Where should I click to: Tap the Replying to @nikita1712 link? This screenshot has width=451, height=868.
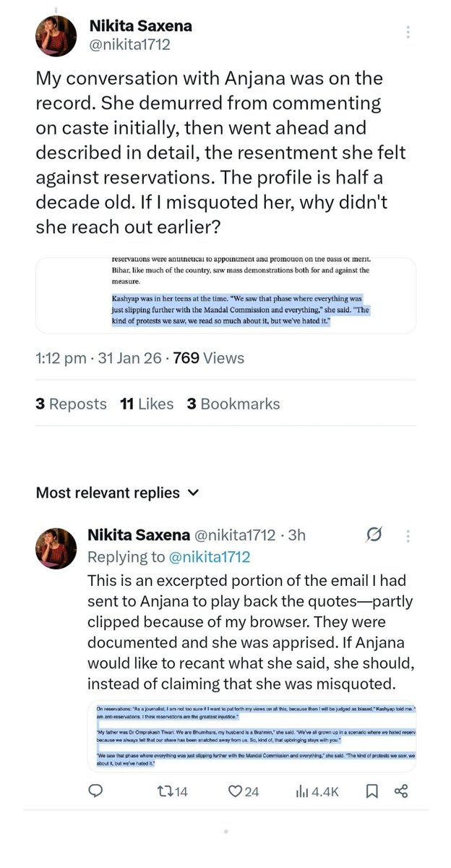[168, 556]
